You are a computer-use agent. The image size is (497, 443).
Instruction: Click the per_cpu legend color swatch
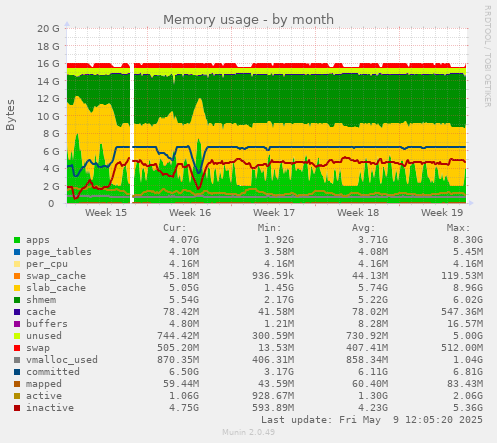pos(17,264)
